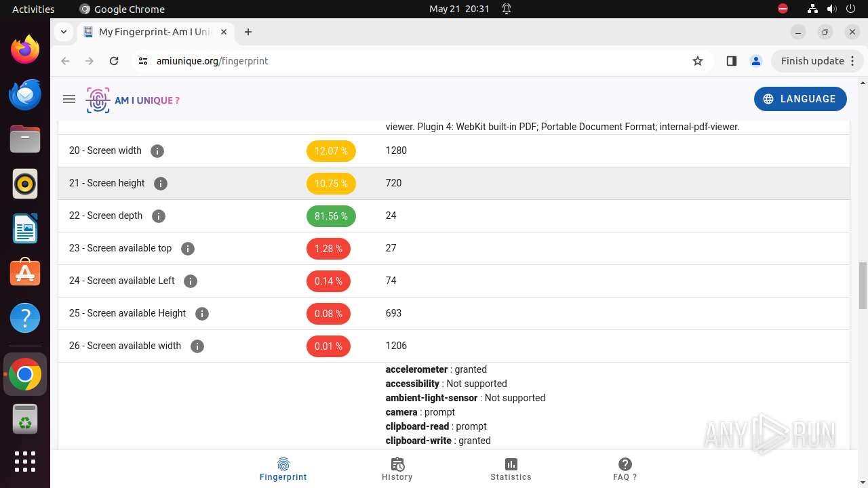Toggle Chrome side panel

[x=731, y=61]
